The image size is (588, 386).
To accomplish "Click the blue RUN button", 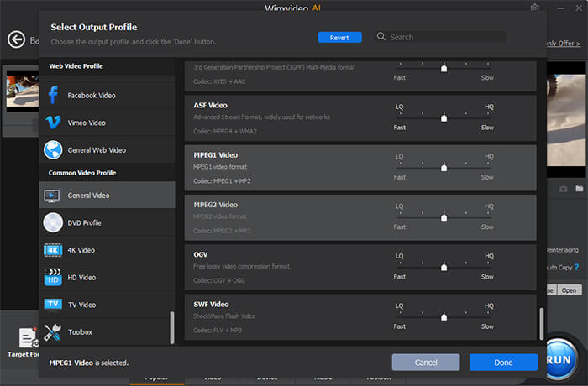I will pos(560,360).
